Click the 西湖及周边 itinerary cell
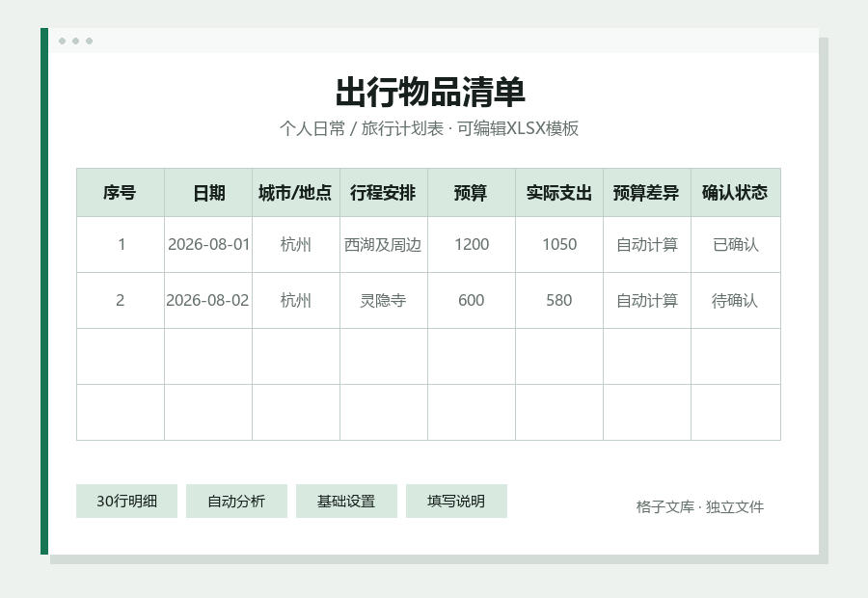The image size is (868, 598). click(x=384, y=244)
